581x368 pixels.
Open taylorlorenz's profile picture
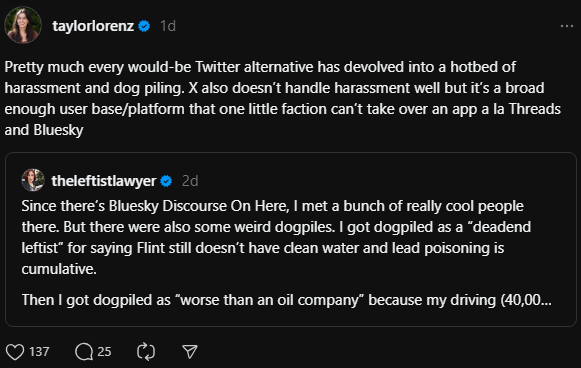[x=23, y=25]
